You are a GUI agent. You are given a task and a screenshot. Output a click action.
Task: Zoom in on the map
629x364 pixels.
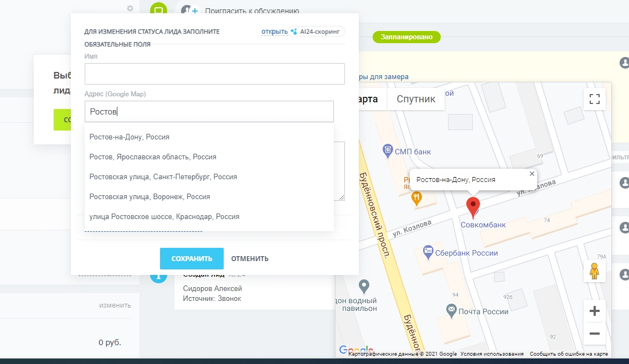coord(595,311)
